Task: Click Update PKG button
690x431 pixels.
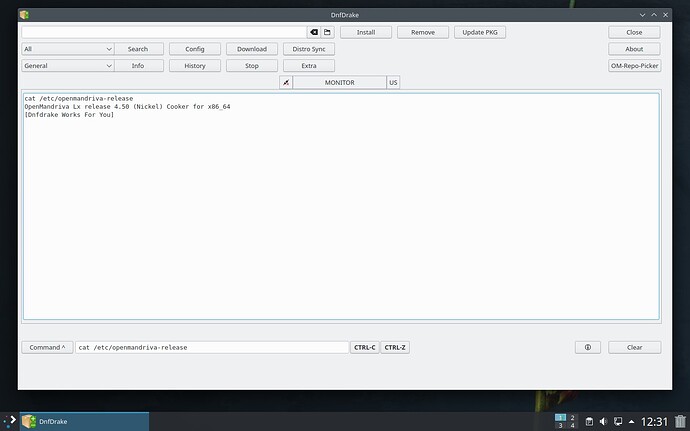Action: (480, 32)
